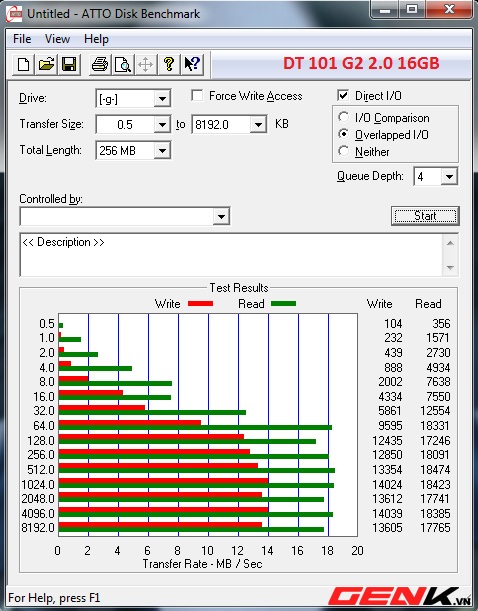478x611 pixels.
Task: Expand the minimum Transfer Size 0.5 dropdown
Action: (162, 125)
